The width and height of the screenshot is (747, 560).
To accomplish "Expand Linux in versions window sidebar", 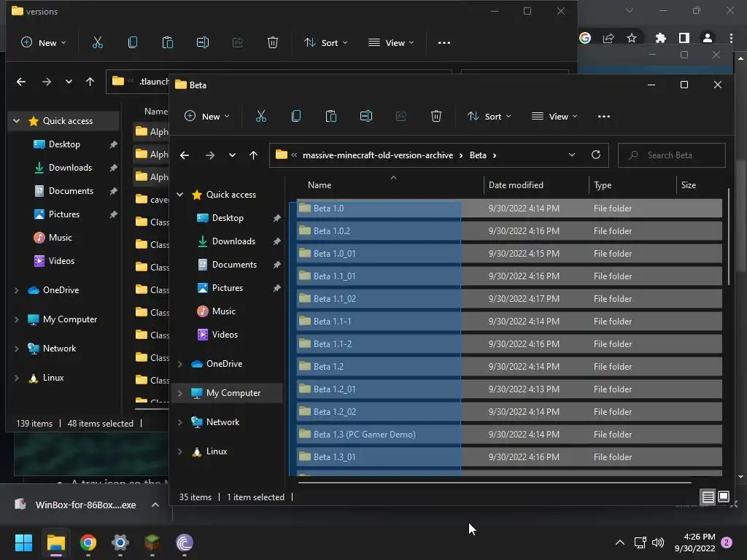I will (17, 378).
